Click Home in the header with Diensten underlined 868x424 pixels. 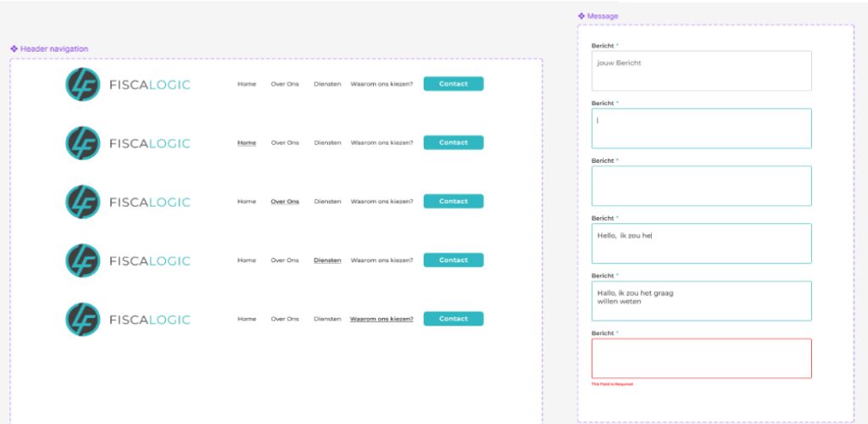[x=247, y=260]
